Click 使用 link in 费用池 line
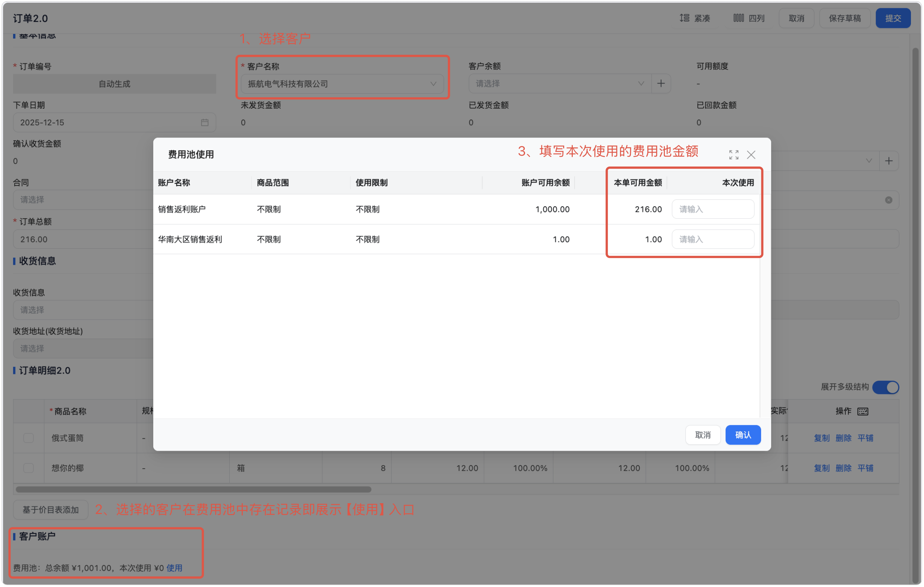924x587 pixels. tap(174, 568)
